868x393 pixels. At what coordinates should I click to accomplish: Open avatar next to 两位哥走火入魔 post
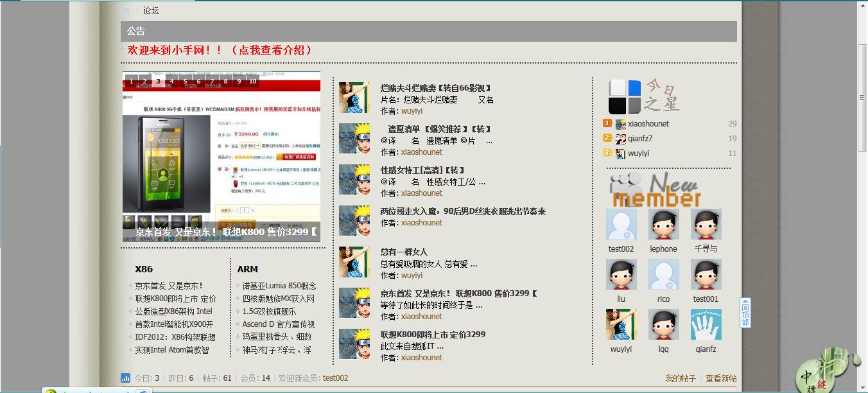[x=354, y=221]
